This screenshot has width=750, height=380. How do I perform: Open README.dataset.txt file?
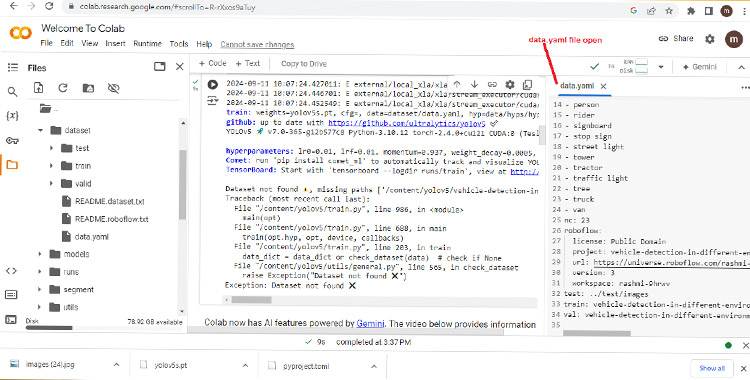[x=110, y=201]
